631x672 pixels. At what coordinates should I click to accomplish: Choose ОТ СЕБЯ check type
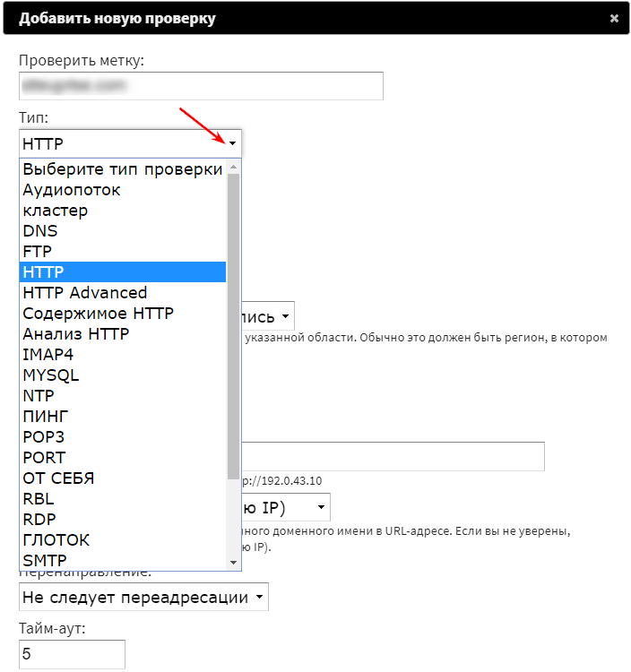pyautogui.click(x=123, y=478)
